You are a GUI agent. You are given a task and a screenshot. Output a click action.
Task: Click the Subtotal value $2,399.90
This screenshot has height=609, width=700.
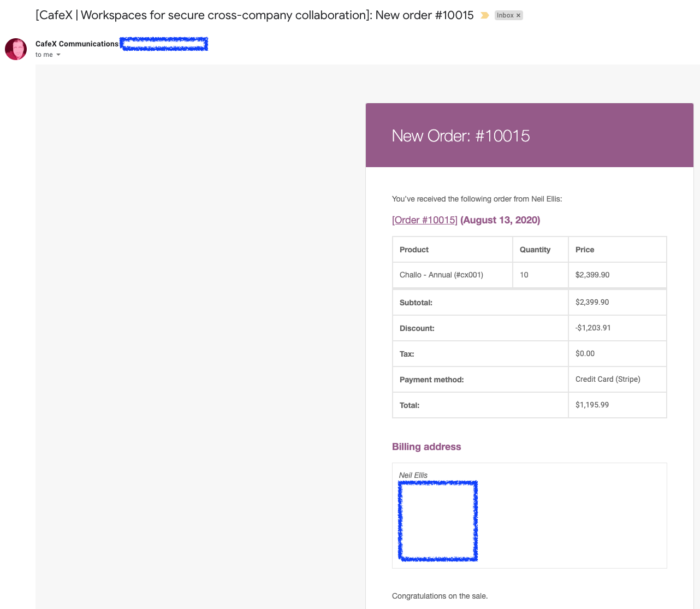(x=592, y=302)
